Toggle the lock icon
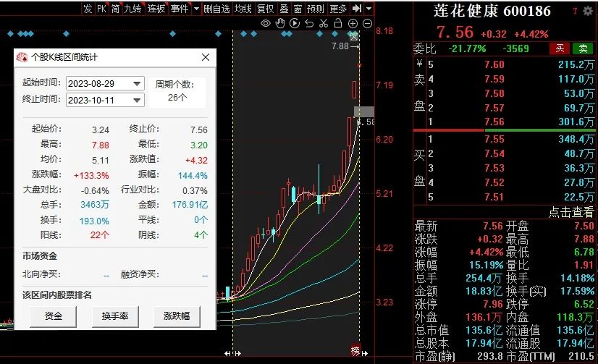This screenshot has height=364, width=598. (x=338, y=24)
